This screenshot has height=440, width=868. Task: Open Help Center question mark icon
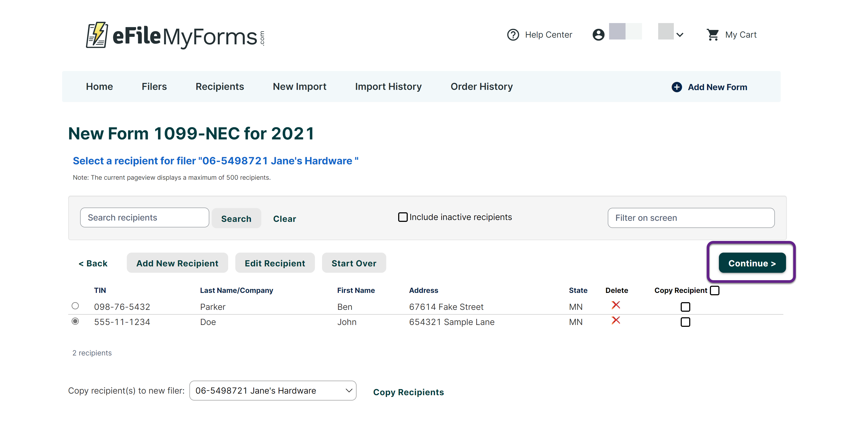point(513,35)
